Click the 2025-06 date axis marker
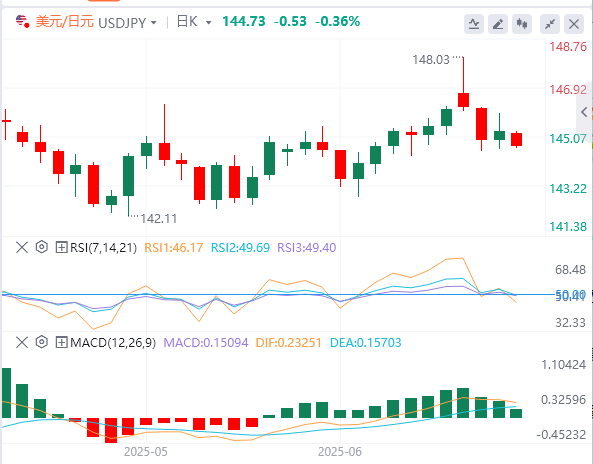The image size is (593, 464). click(x=340, y=452)
